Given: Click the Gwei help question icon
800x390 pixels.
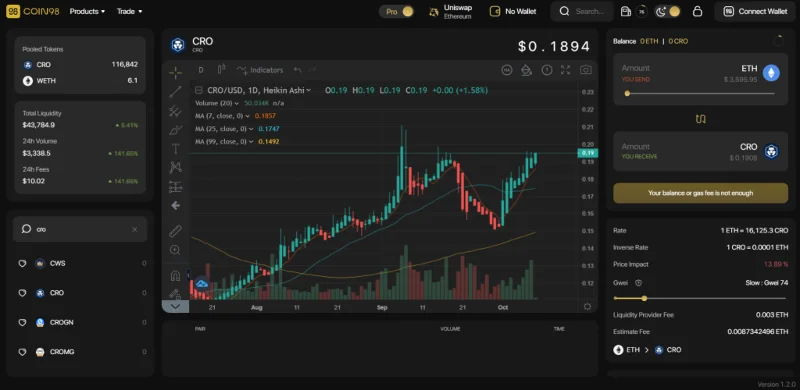Looking at the screenshot, I should [638, 283].
